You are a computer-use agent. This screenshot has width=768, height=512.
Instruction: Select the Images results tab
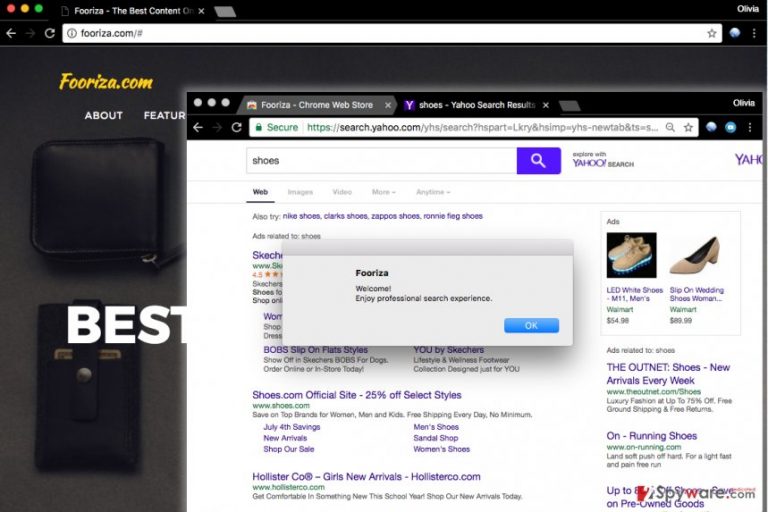pyautogui.click(x=300, y=192)
